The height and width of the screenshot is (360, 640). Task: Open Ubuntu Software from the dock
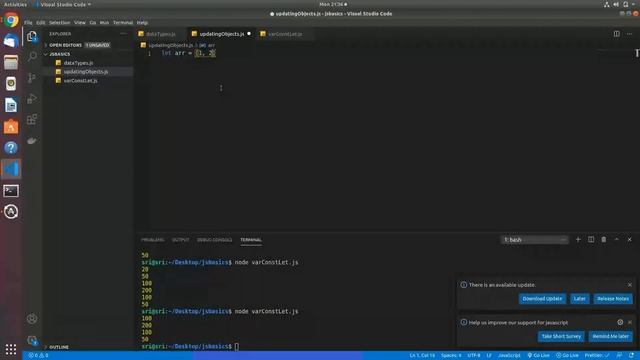pyautogui.click(x=11, y=127)
